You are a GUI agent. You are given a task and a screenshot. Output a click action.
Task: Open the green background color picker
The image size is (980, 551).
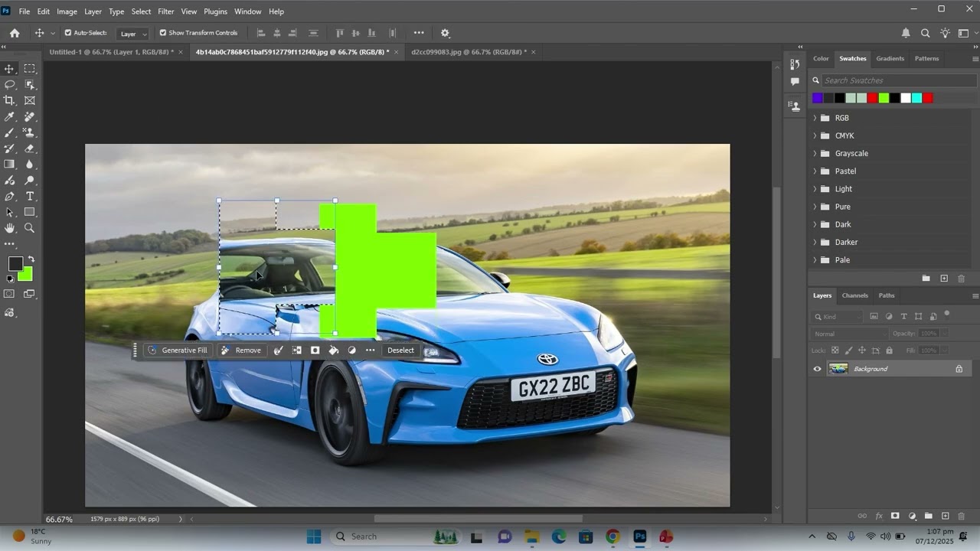click(27, 275)
